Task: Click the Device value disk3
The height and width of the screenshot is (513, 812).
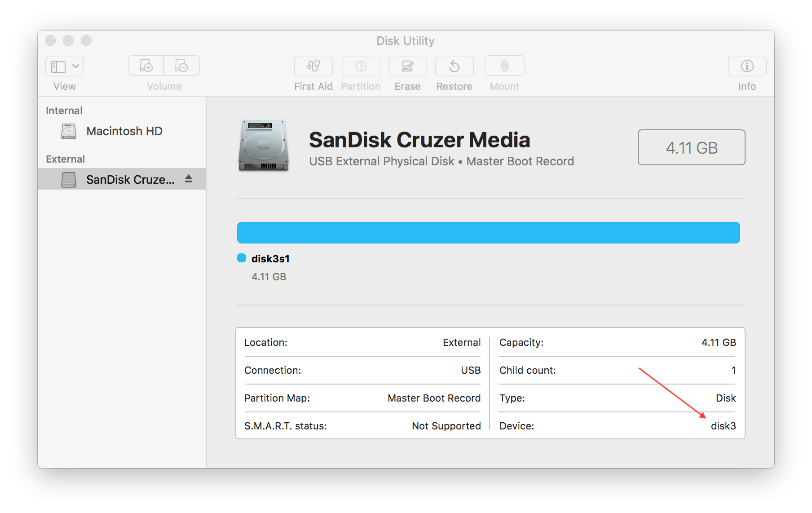Action: click(723, 426)
